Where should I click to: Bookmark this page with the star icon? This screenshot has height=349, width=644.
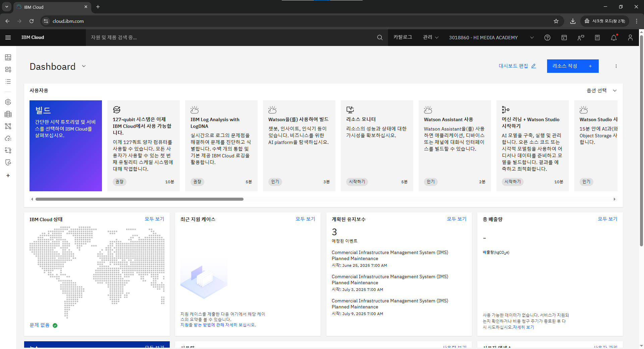click(x=556, y=21)
